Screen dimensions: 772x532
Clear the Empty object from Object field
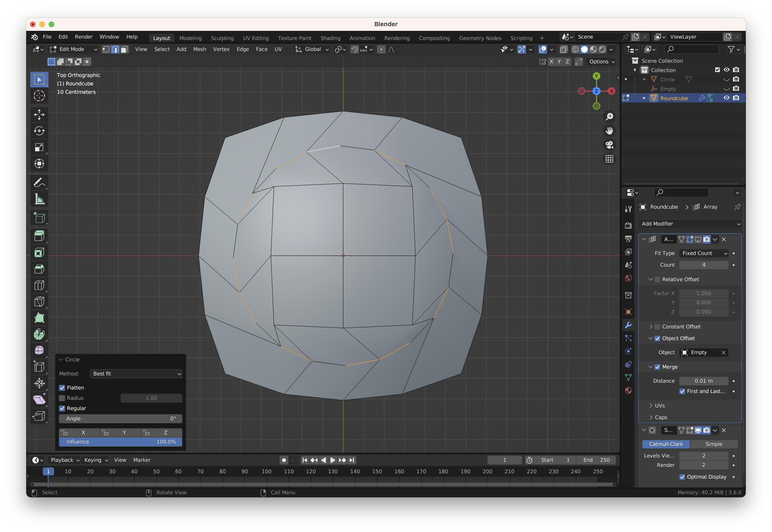coord(723,352)
